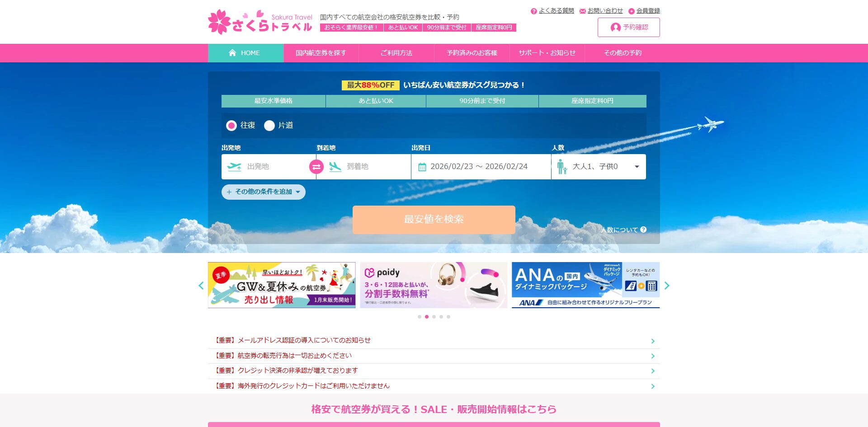
Task: Open 国内航空券を探す menu item
Action: [x=321, y=53]
